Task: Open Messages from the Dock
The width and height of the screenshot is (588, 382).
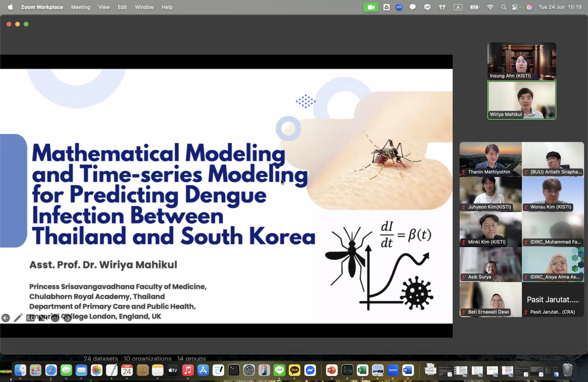Action: click(66, 370)
